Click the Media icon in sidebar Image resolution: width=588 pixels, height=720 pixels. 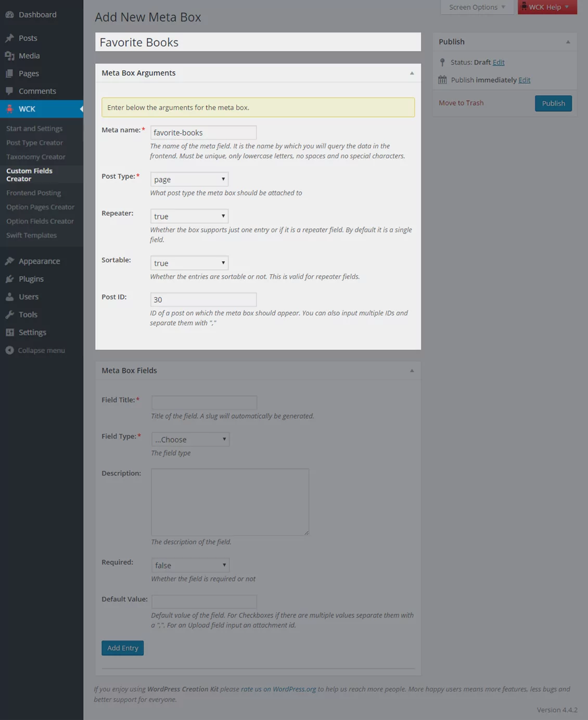click(9, 56)
